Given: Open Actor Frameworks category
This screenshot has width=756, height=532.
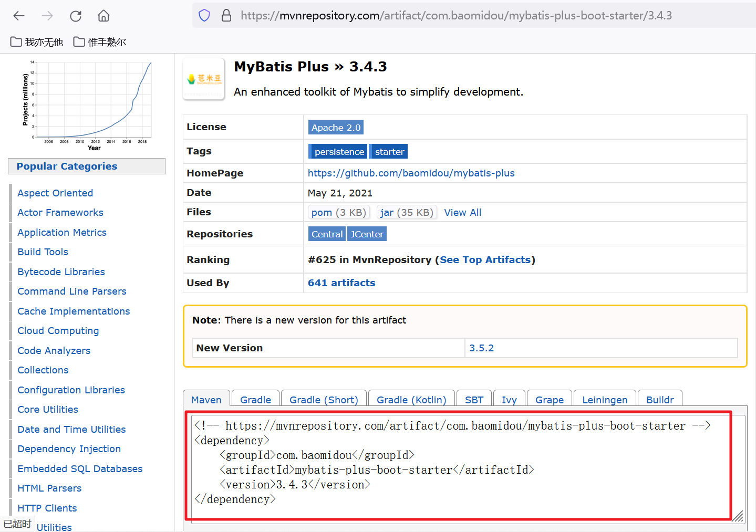Looking at the screenshot, I should coord(60,212).
